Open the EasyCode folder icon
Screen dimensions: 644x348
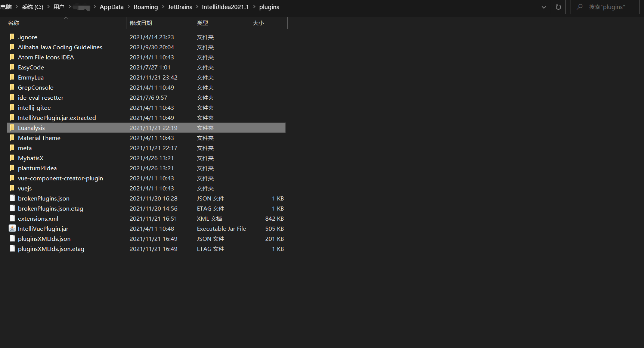[x=12, y=67]
